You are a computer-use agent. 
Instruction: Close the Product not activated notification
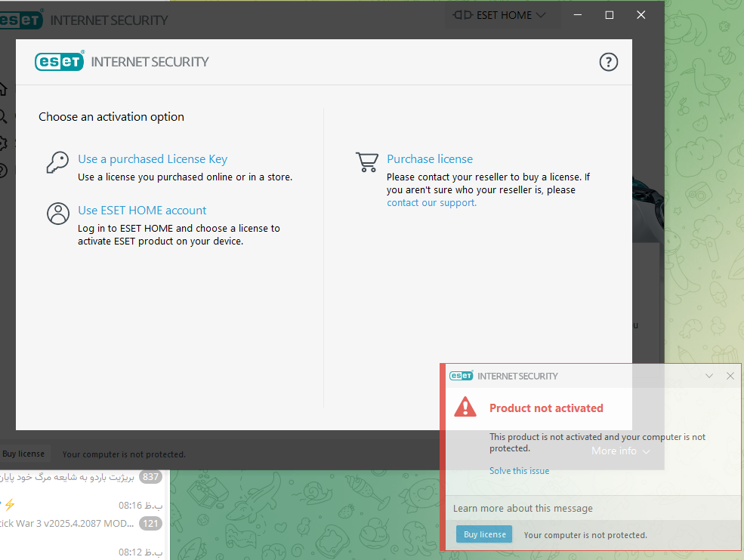tap(730, 376)
